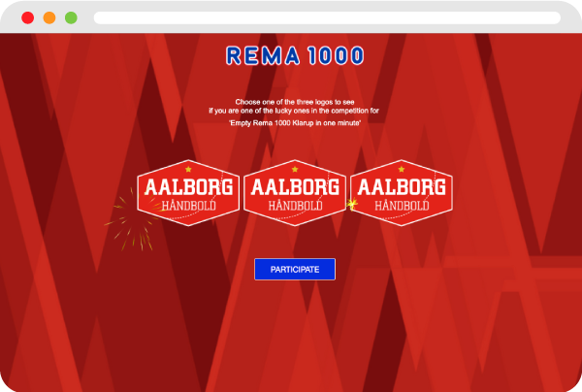Pick the middle Aalborg Håndbold logo
This screenshot has height=392, width=582.
click(x=295, y=193)
